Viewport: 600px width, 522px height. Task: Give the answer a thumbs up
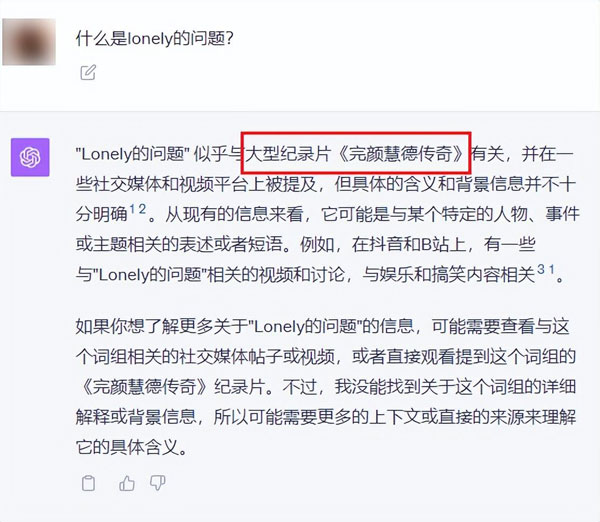click(x=127, y=483)
